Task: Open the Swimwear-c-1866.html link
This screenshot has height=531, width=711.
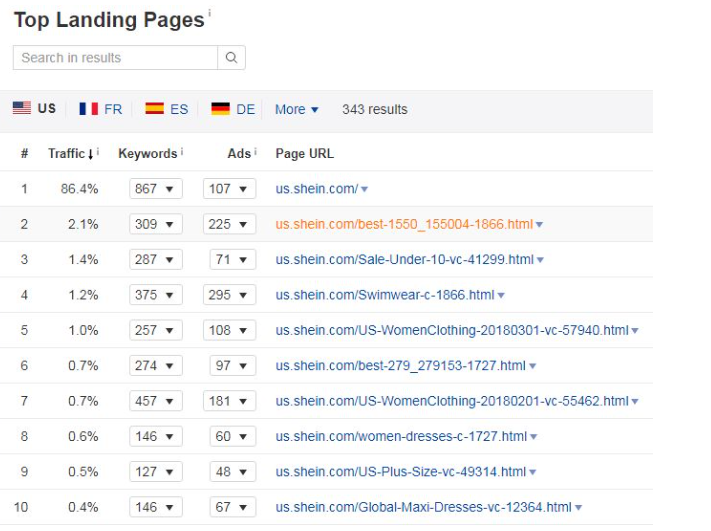Action: (385, 295)
